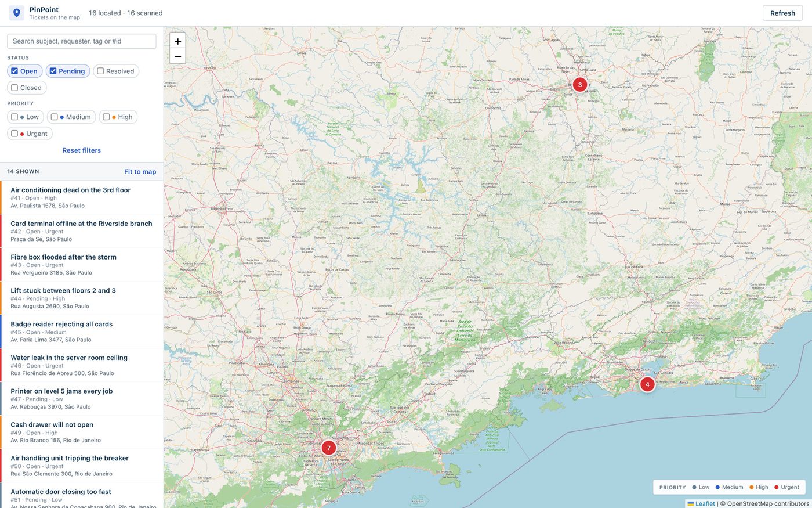Select ticket Automatic door closing too fast

[82, 495]
